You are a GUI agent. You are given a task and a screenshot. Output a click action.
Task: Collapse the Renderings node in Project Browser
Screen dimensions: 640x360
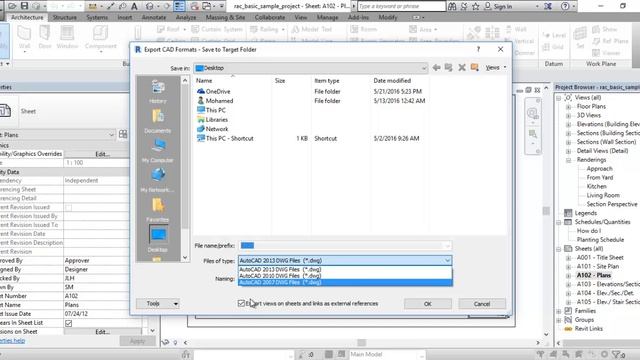[568, 160]
